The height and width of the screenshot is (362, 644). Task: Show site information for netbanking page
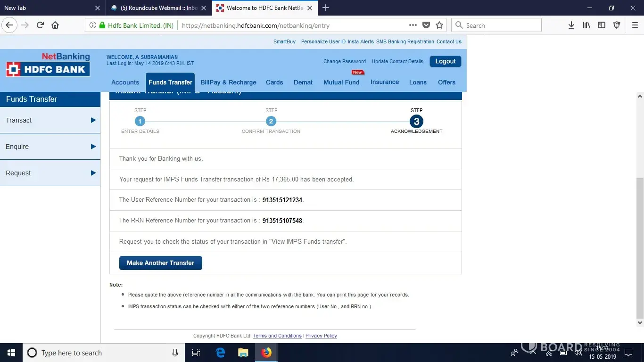[x=92, y=25]
